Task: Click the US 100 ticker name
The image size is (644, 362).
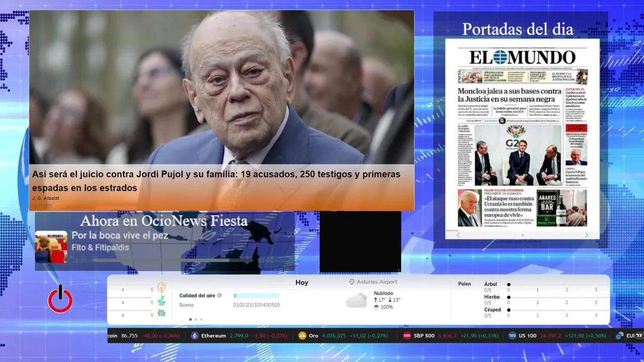Action: (527, 336)
